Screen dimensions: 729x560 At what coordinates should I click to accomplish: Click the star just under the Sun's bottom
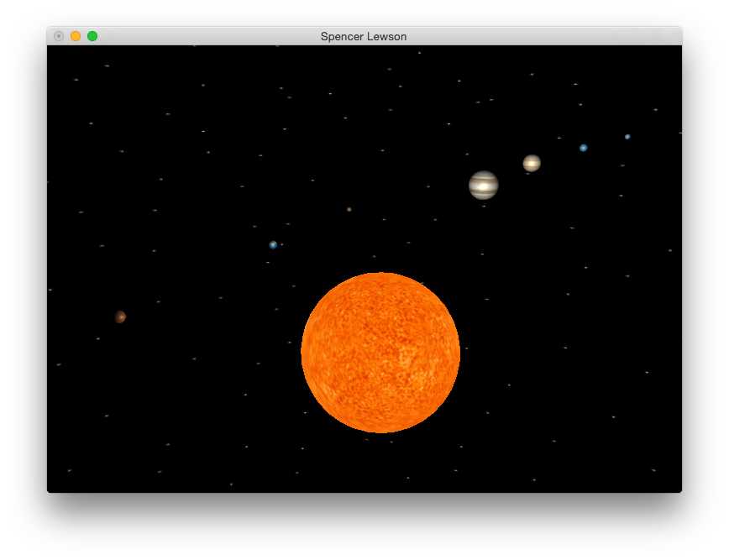[366, 440]
